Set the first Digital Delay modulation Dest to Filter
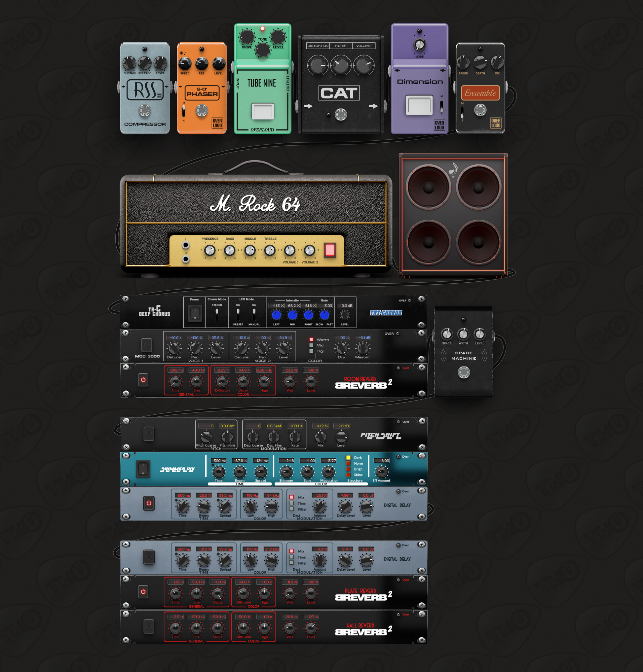Viewport: 643px width, 672px height. (291, 509)
